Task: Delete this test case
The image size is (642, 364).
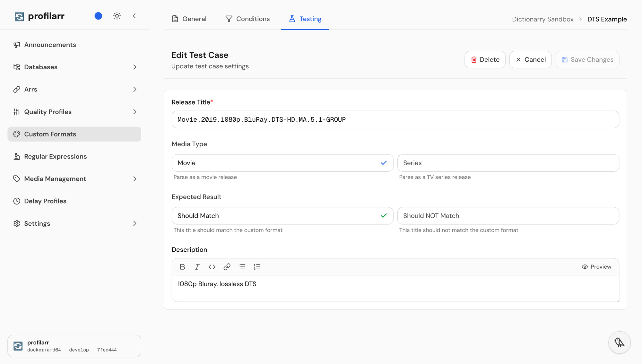Action: [485, 60]
